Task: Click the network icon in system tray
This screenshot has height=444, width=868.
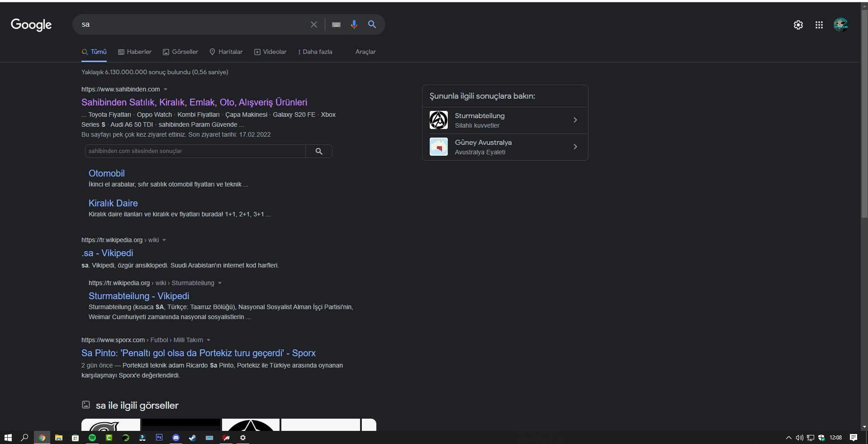Action: pyautogui.click(x=811, y=438)
